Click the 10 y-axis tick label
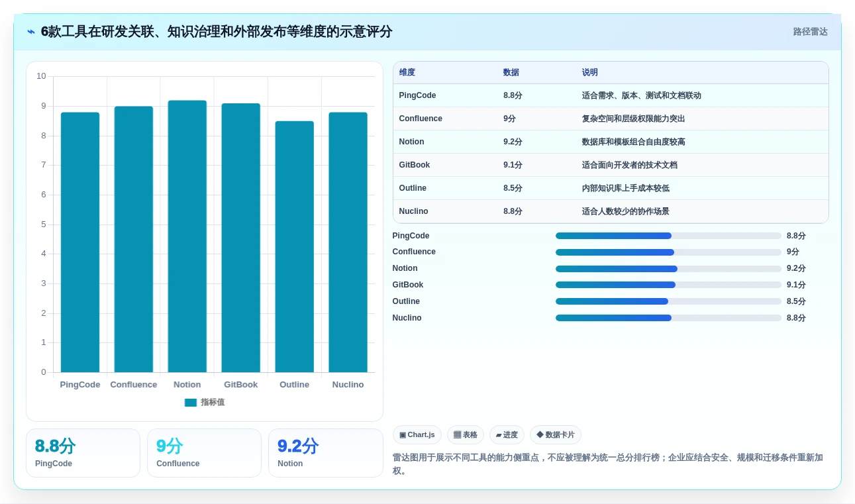The width and height of the screenshot is (855, 504). click(x=41, y=76)
